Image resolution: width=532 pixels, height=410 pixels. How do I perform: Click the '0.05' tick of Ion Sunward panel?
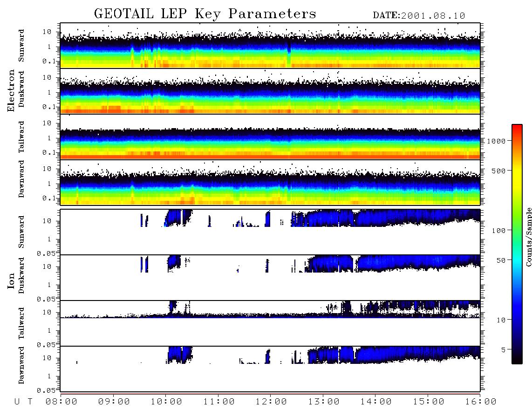coord(46,253)
